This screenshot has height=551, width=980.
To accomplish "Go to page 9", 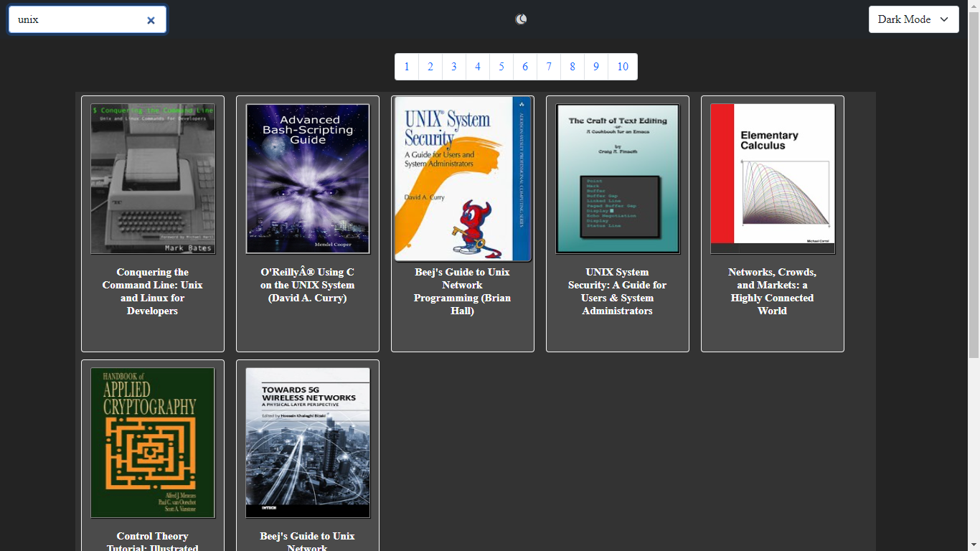I will tap(596, 67).
